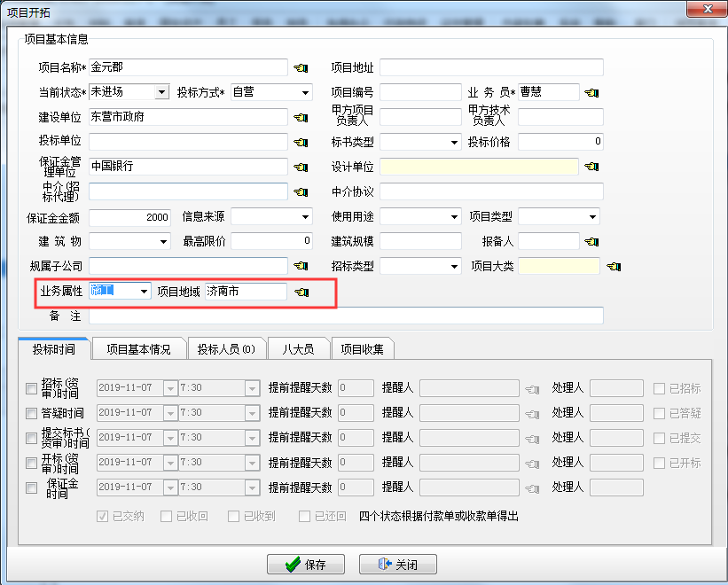Click 提醒人 lookup icon in 招标(资审)时间 row
This screenshot has width=728, height=585.
tap(532, 389)
